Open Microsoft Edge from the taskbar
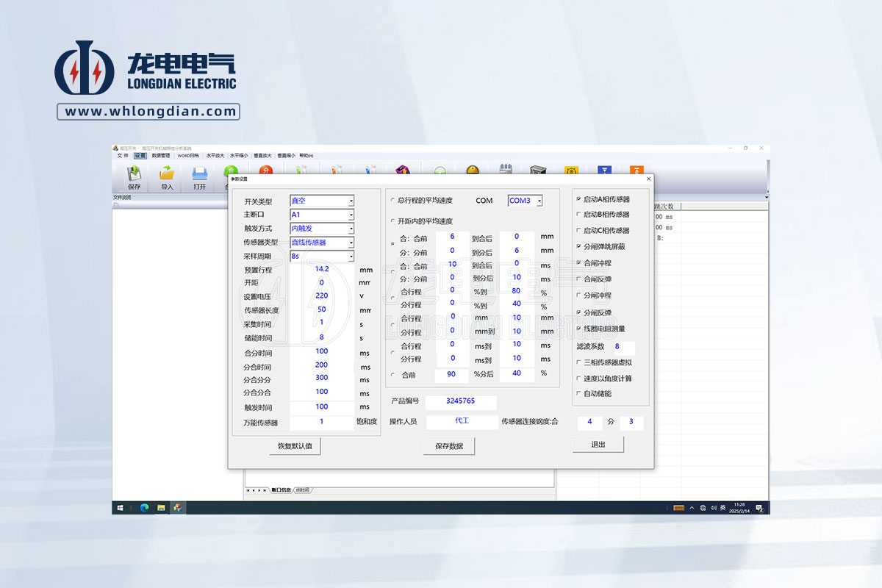The width and height of the screenshot is (882, 588). 144,508
